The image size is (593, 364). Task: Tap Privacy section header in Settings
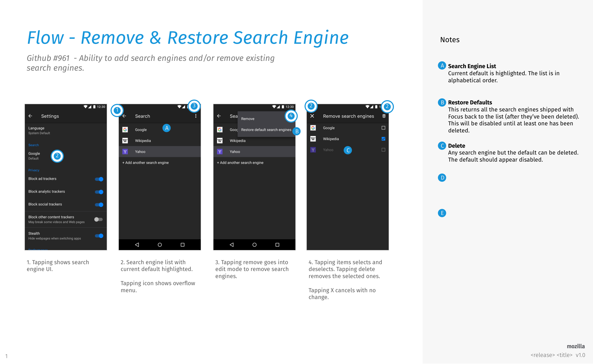point(34,170)
